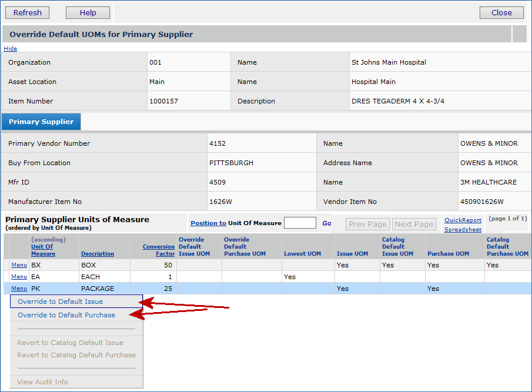Screen dimensions: 532x392
Task: Open the Spreadsheet link
Action: (463, 230)
